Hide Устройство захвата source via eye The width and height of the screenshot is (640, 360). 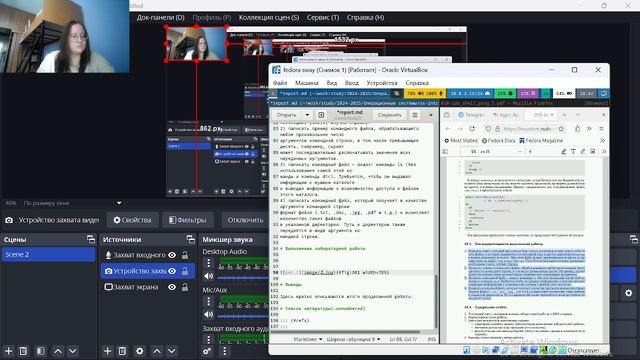[172, 271]
